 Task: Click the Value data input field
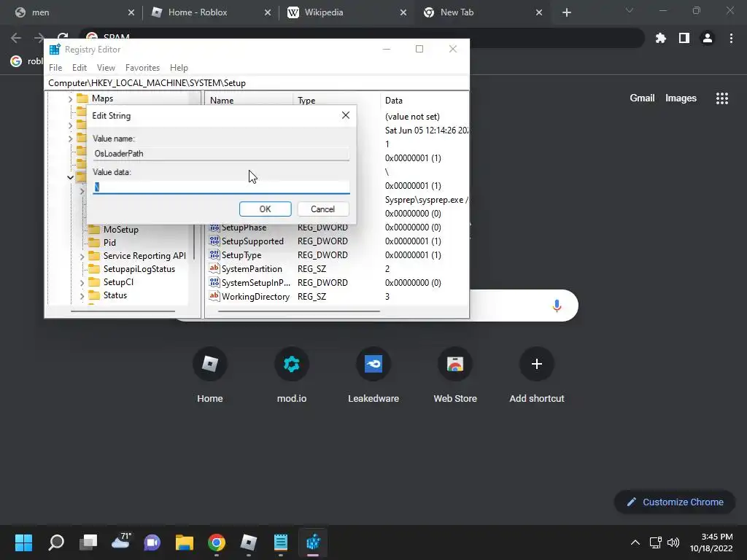(x=221, y=187)
